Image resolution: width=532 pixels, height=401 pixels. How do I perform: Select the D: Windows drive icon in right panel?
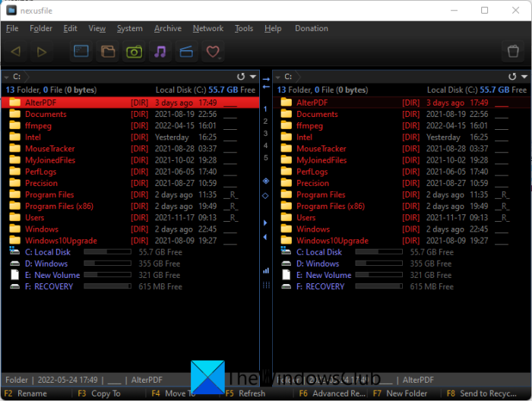[x=286, y=264]
